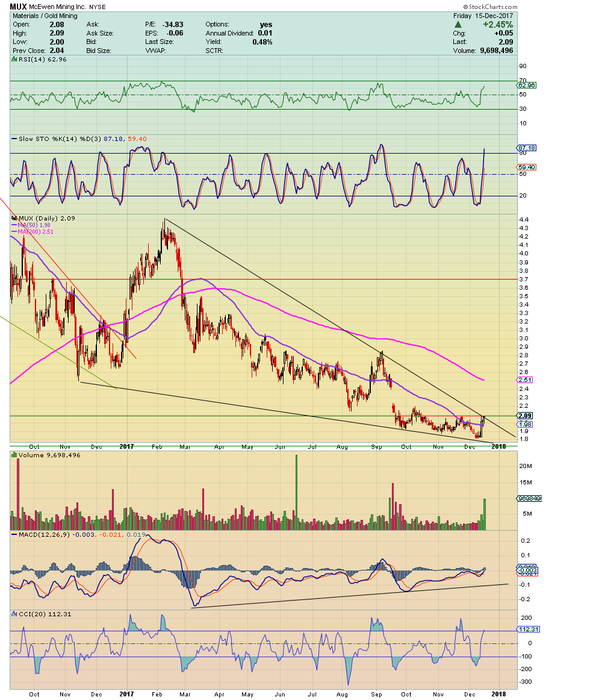
Task: Click the 2.09 last price axis tag
Action: [525, 416]
